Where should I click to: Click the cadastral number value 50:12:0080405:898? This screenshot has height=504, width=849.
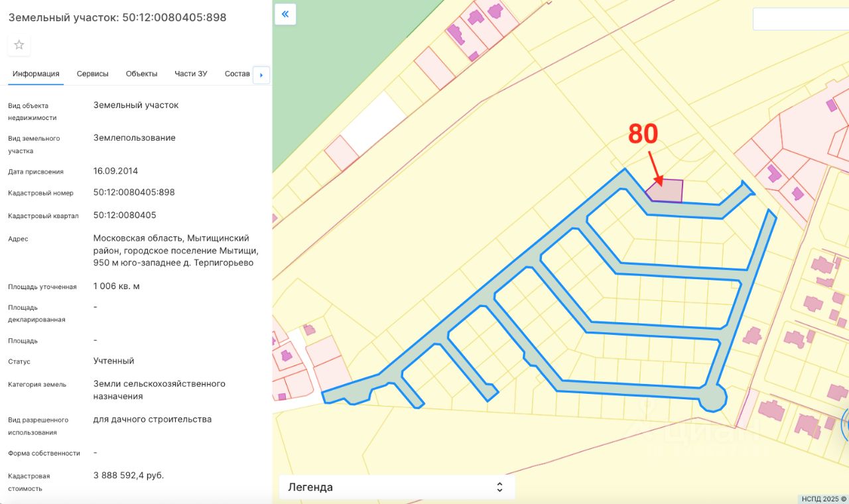click(134, 192)
